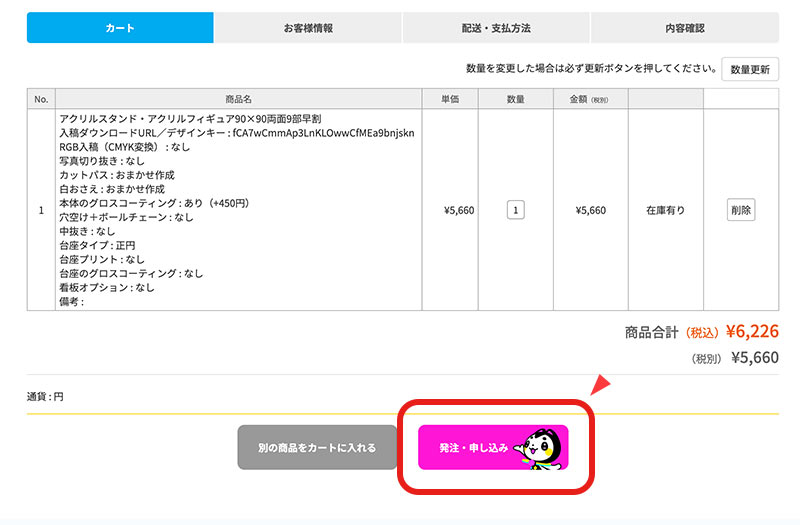This screenshot has width=800, height=525.
Task: Click the 通貨 : 円 currency label
Action: [x=45, y=397]
